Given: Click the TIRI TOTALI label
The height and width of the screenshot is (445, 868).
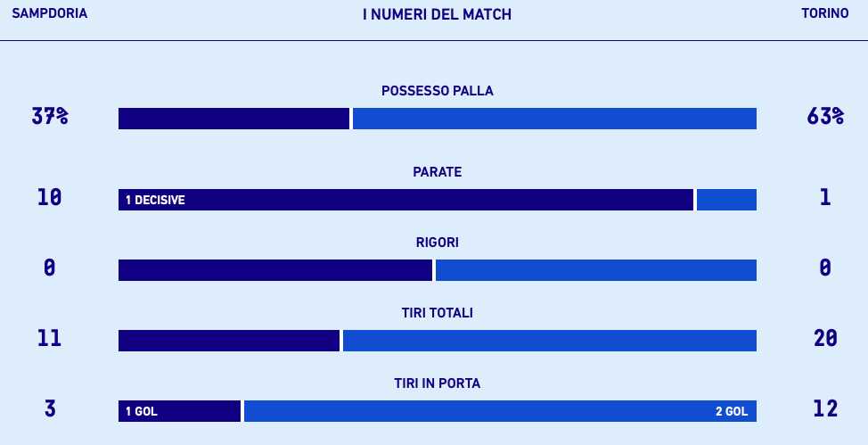Looking at the screenshot, I should point(437,313).
